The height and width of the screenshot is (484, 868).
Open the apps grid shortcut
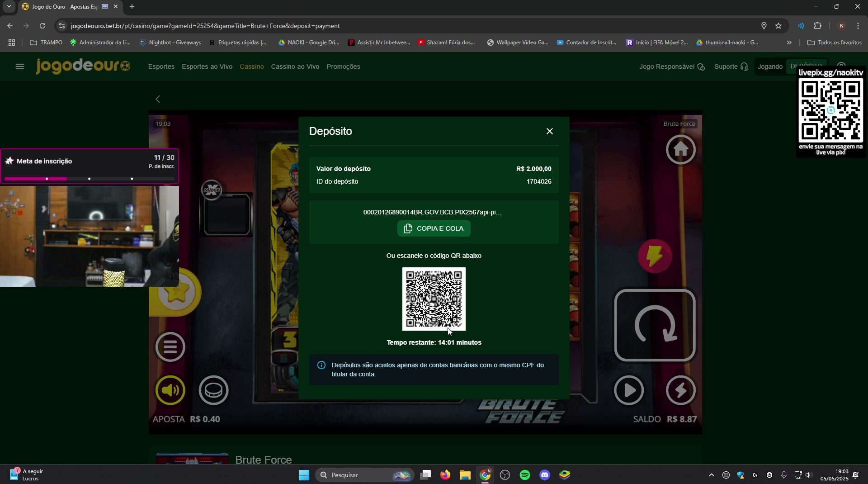coord(12,43)
